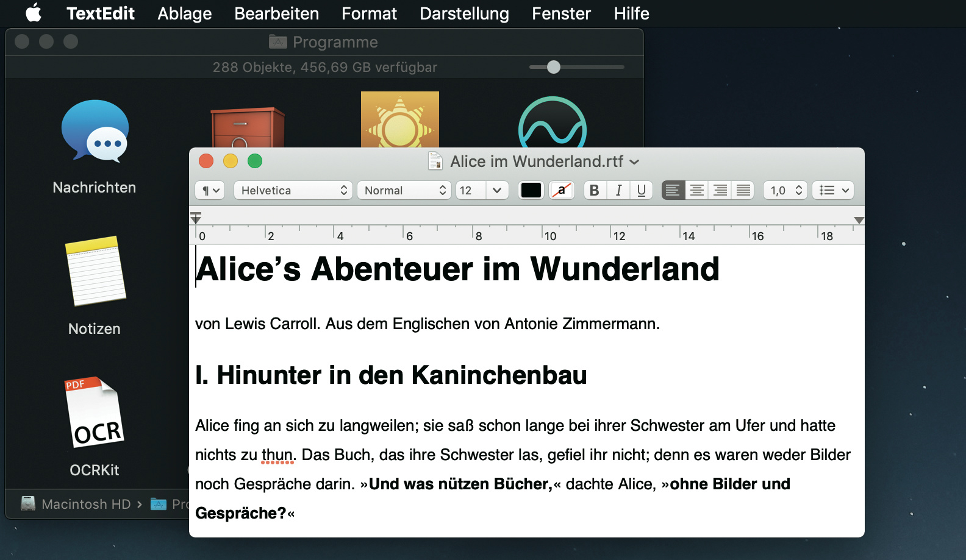Zoom the TextEdit window with green button
The image size is (966, 560).
255,161
